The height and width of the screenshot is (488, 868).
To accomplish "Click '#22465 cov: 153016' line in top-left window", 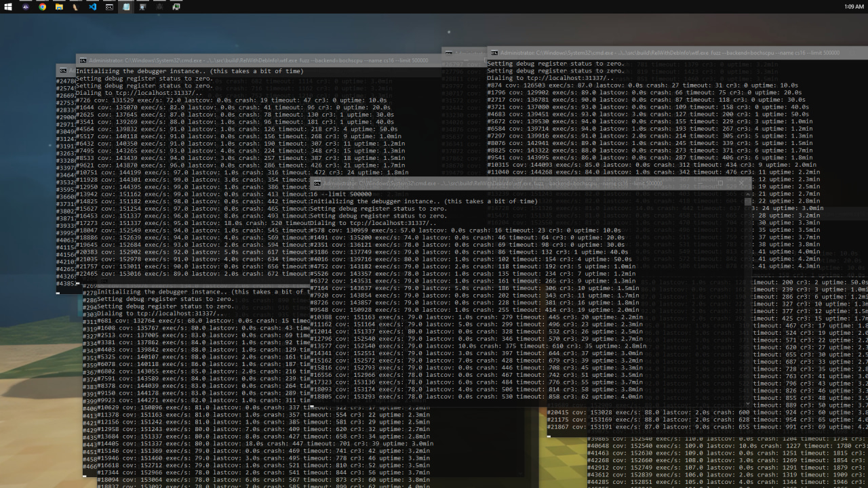I will click(193, 274).
